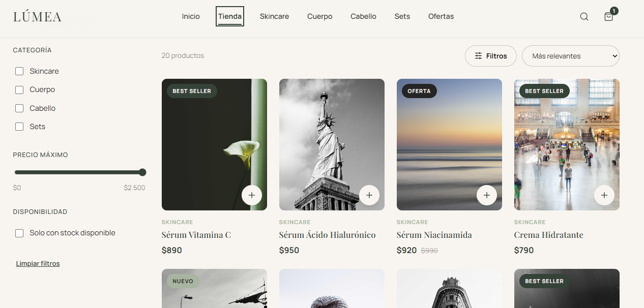Screen dimensions: 644x308
Task: Click the LÚMEA logo
Action: (37, 17)
